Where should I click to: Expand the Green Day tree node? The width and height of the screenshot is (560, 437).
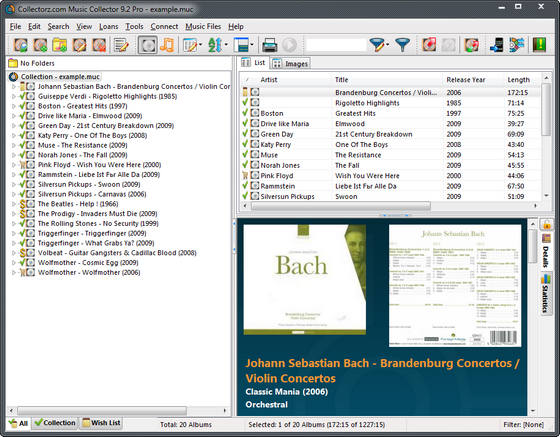(14, 126)
